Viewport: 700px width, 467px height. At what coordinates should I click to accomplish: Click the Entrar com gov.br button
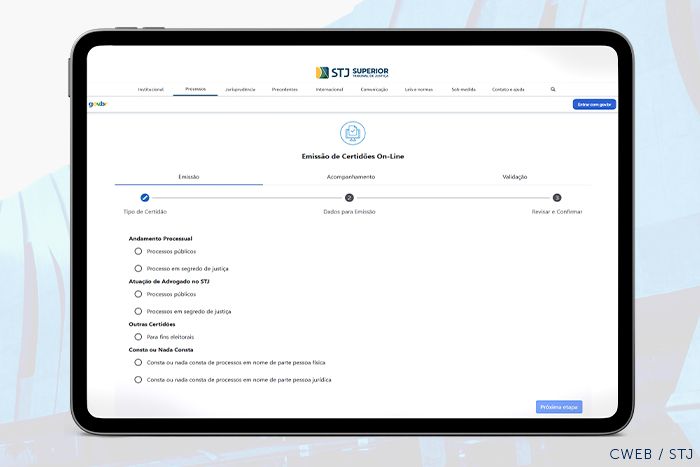594,104
